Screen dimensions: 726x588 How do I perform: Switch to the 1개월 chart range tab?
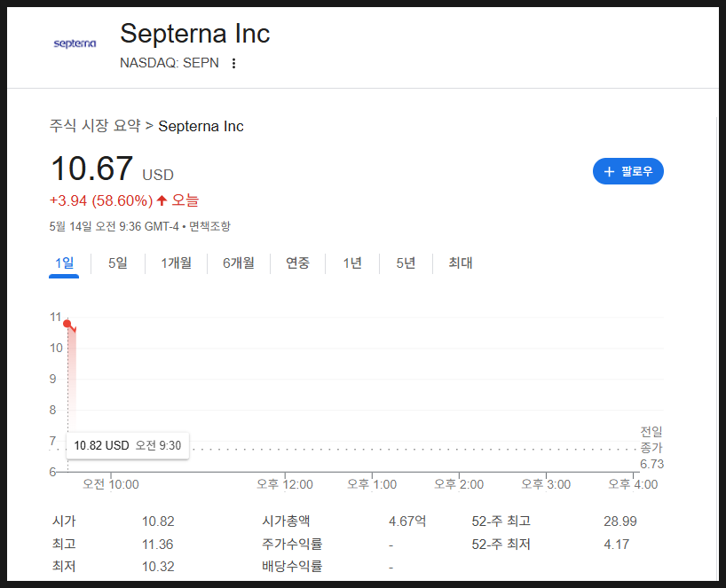[x=176, y=263]
